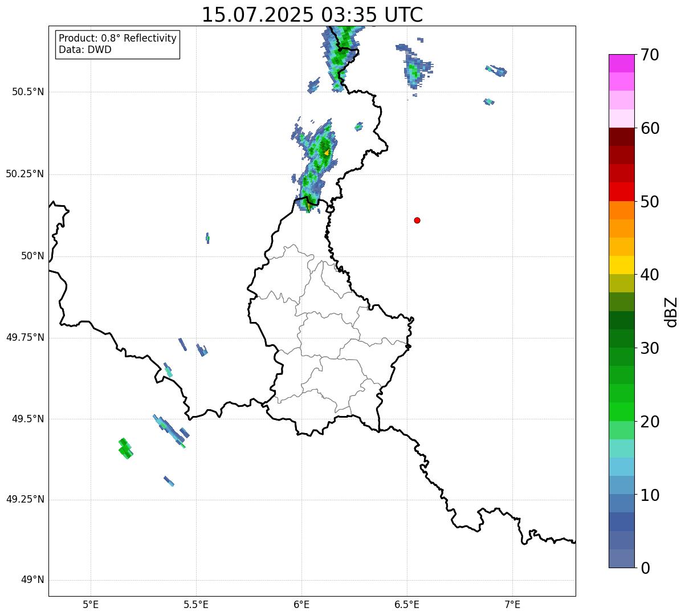Click the colorbar 40 tick label

(x=650, y=275)
